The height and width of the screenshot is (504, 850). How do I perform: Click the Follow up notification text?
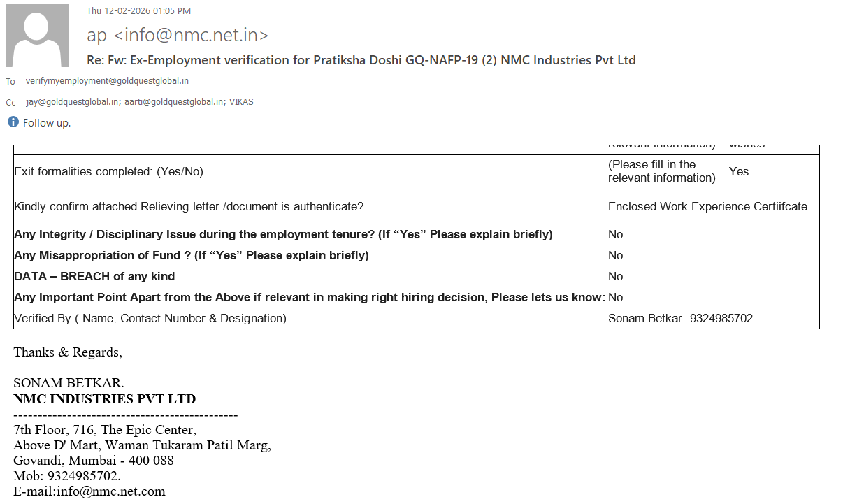tap(47, 123)
